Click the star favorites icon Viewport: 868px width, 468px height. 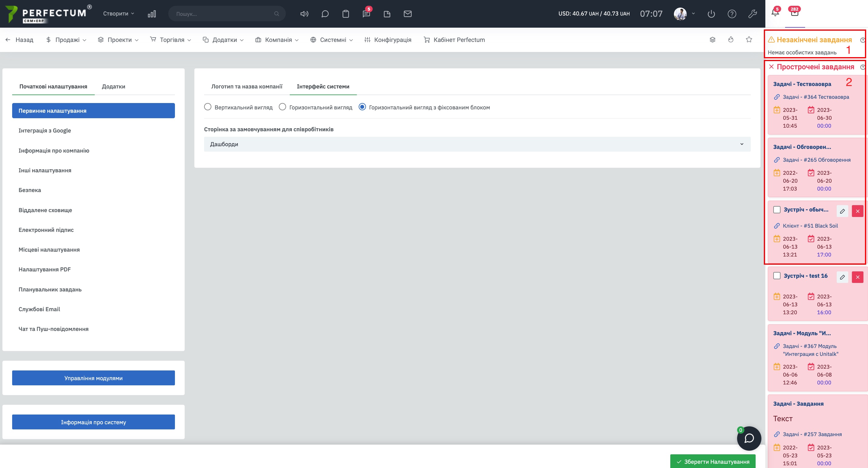point(749,40)
